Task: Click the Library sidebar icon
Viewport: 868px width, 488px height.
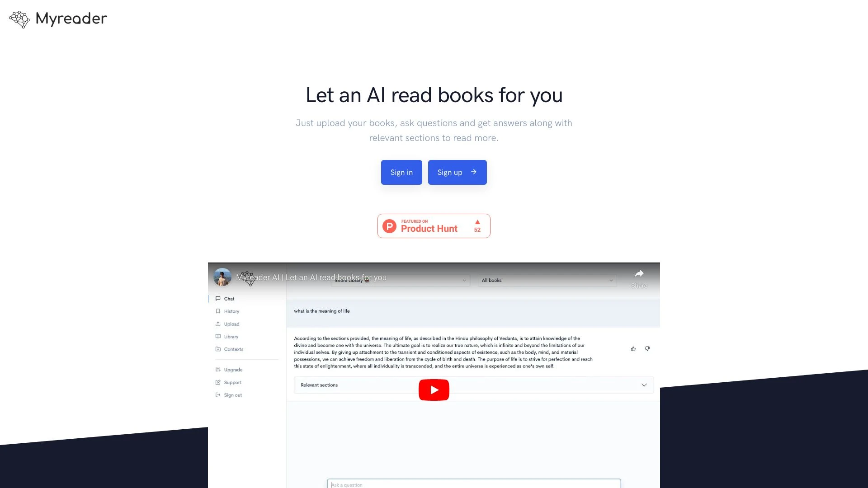Action: coord(217,336)
